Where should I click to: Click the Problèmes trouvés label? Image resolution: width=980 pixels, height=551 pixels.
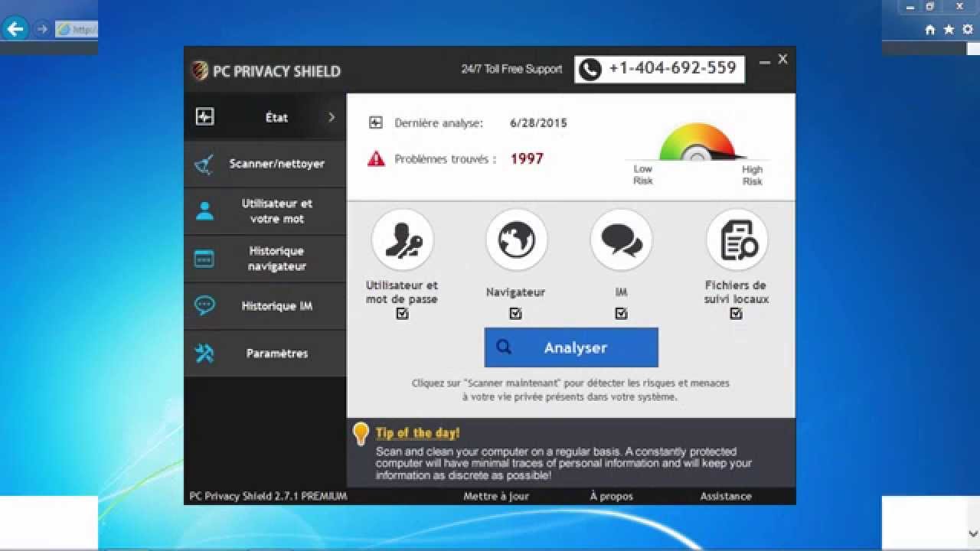[x=445, y=159]
